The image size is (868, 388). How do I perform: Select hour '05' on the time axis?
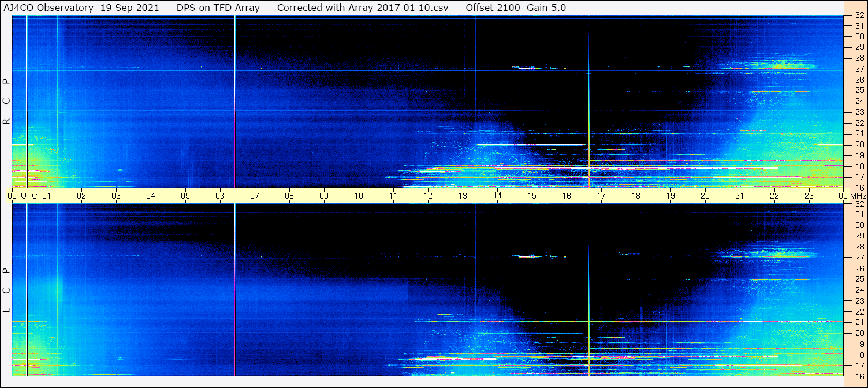pyautogui.click(x=185, y=196)
